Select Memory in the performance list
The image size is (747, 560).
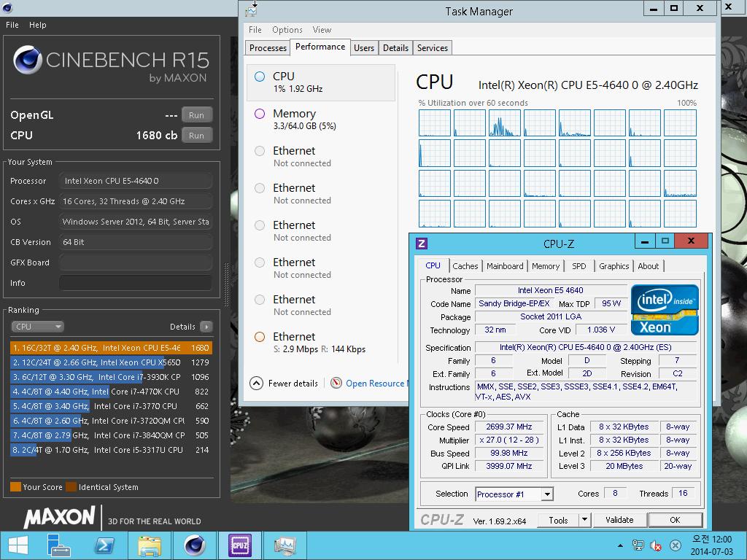[x=321, y=119]
